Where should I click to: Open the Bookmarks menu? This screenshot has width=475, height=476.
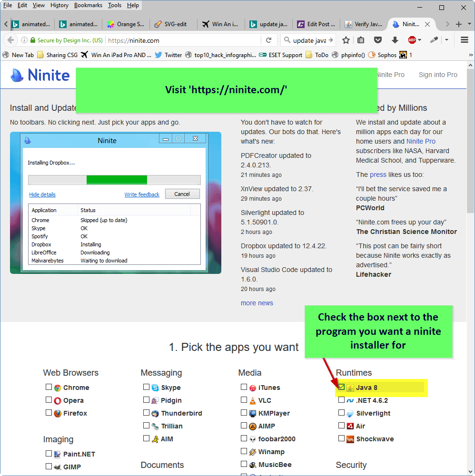(88, 5)
